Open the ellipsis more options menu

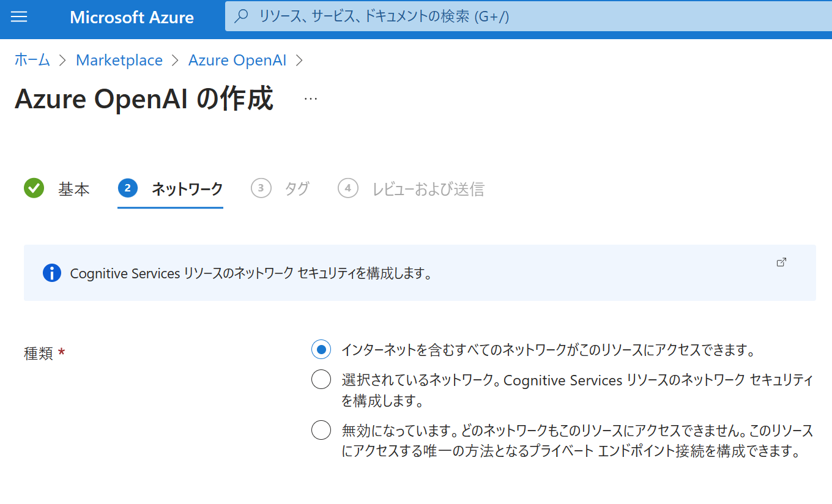click(x=311, y=98)
